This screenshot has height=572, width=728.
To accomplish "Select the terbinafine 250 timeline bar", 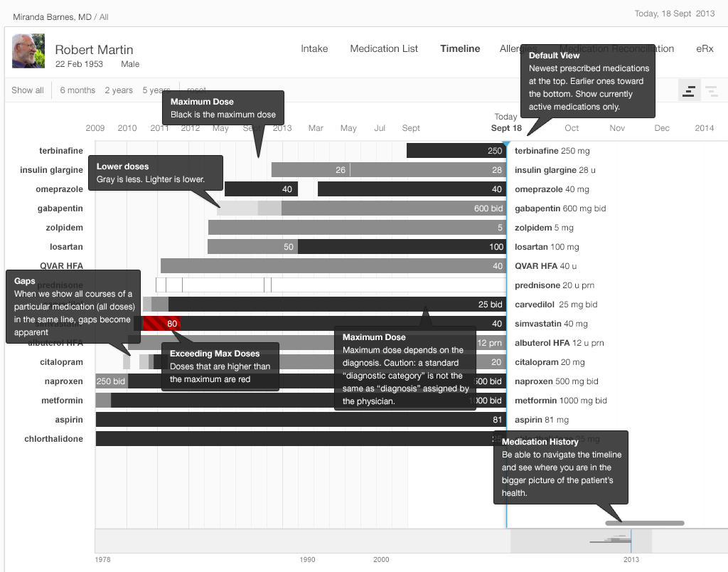I will (x=455, y=151).
